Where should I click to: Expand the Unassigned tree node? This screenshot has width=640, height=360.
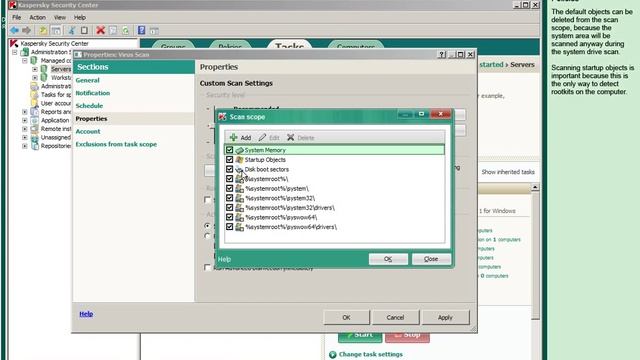point(25,138)
